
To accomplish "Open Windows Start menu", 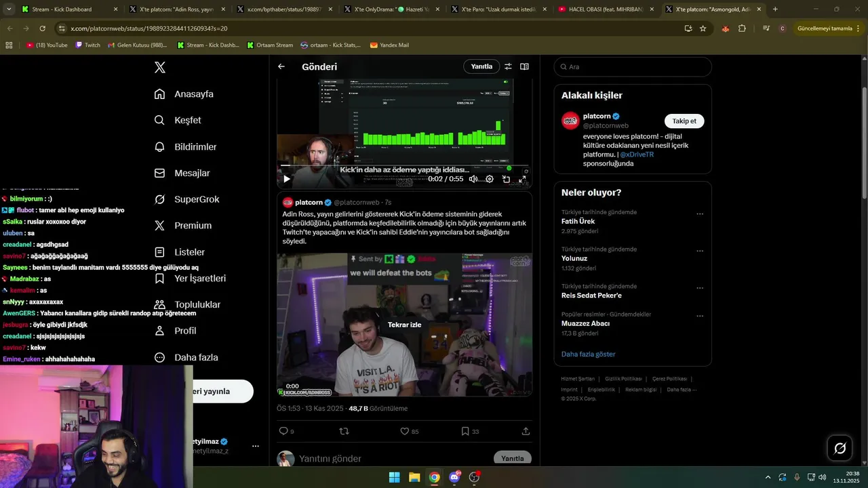I will tap(394, 477).
